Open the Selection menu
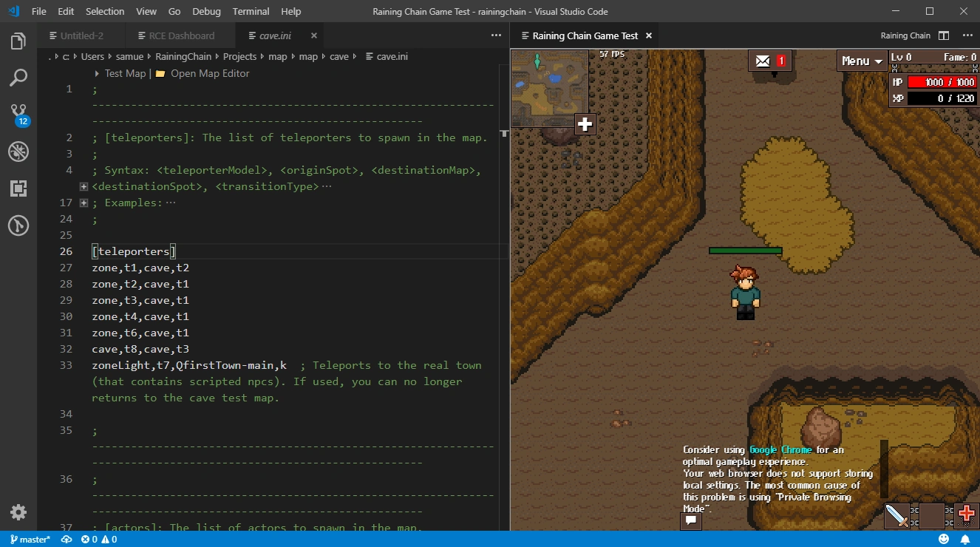Image resolution: width=980 pixels, height=547 pixels. (x=105, y=11)
